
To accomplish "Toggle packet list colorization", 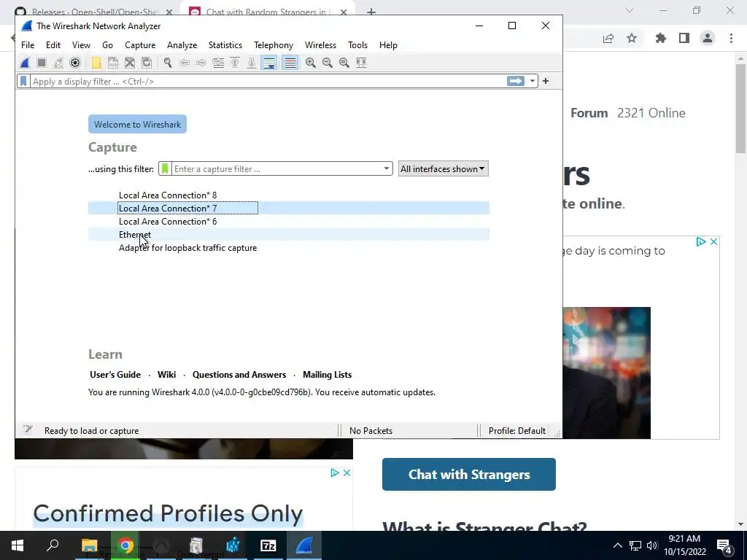I will pos(290,63).
